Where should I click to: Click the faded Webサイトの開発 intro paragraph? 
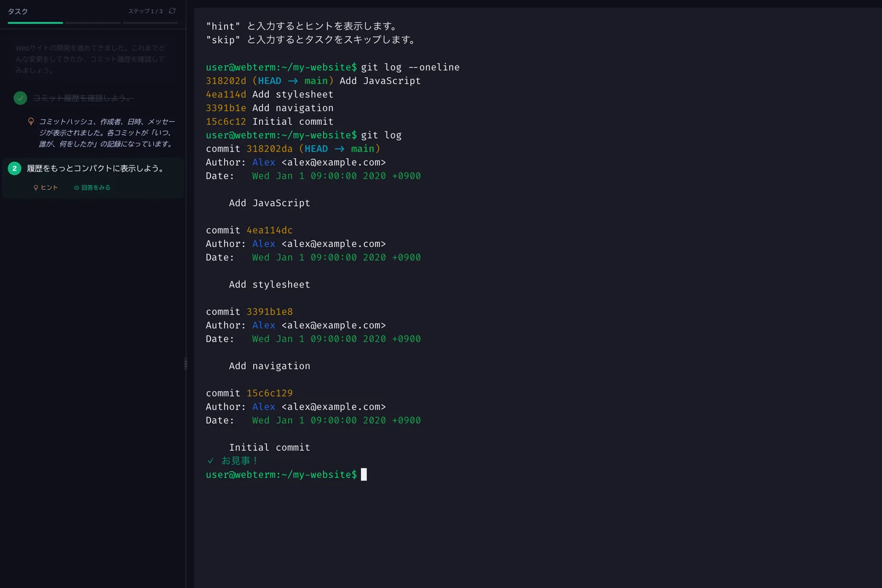pyautogui.click(x=90, y=60)
